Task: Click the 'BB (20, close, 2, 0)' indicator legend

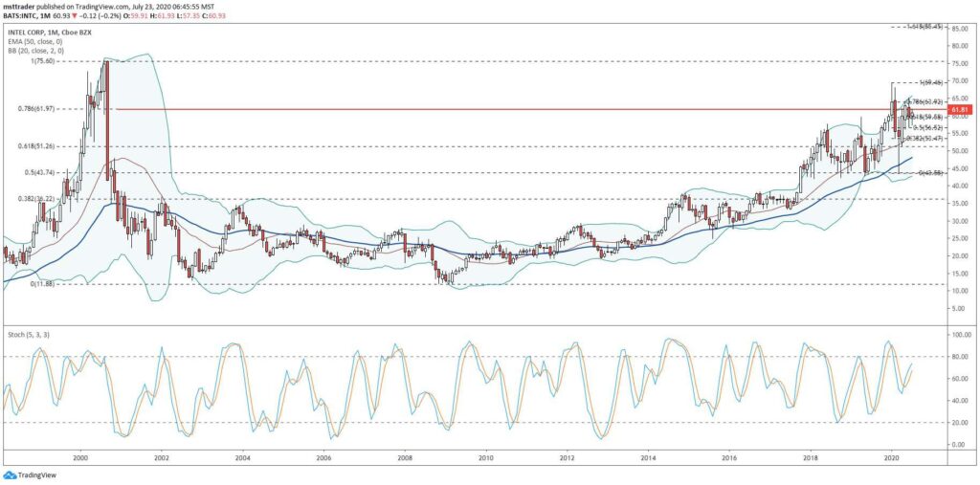Action: 35,52
